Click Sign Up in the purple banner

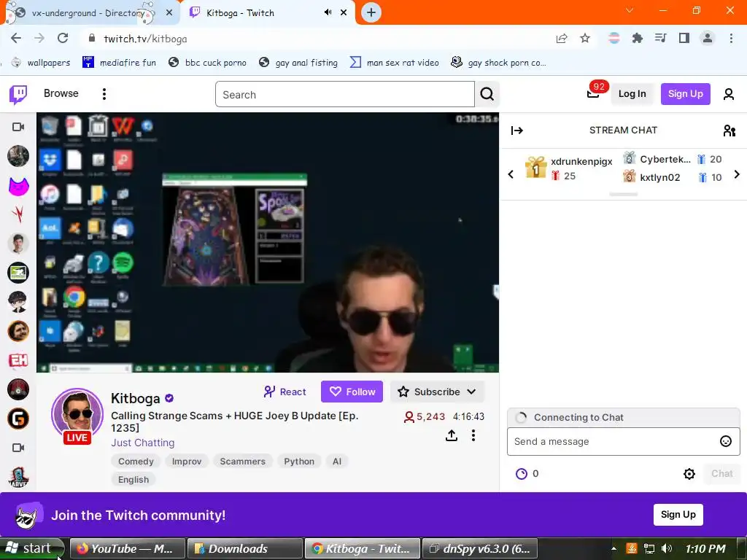point(678,515)
